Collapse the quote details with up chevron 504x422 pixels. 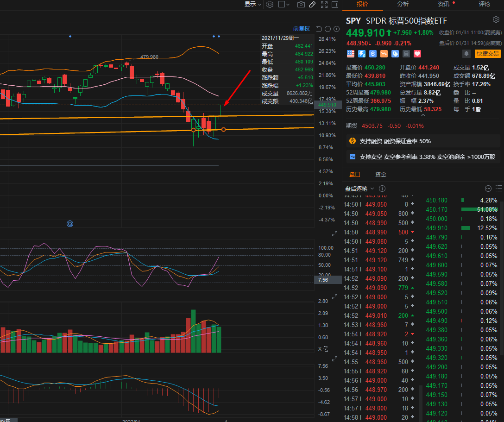(423, 115)
